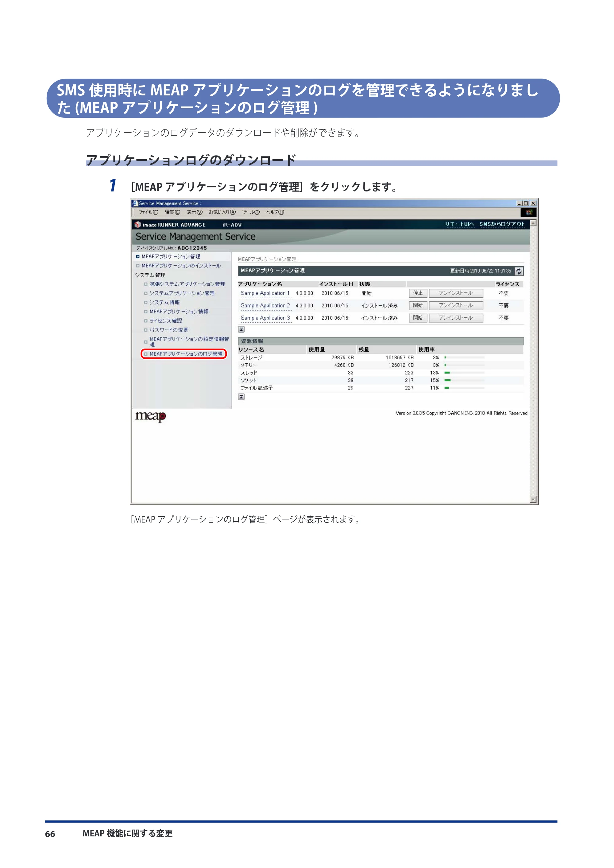Screen dimensions: 614x868
Task: Click the メモリー resource row label
Action: tap(249, 365)
